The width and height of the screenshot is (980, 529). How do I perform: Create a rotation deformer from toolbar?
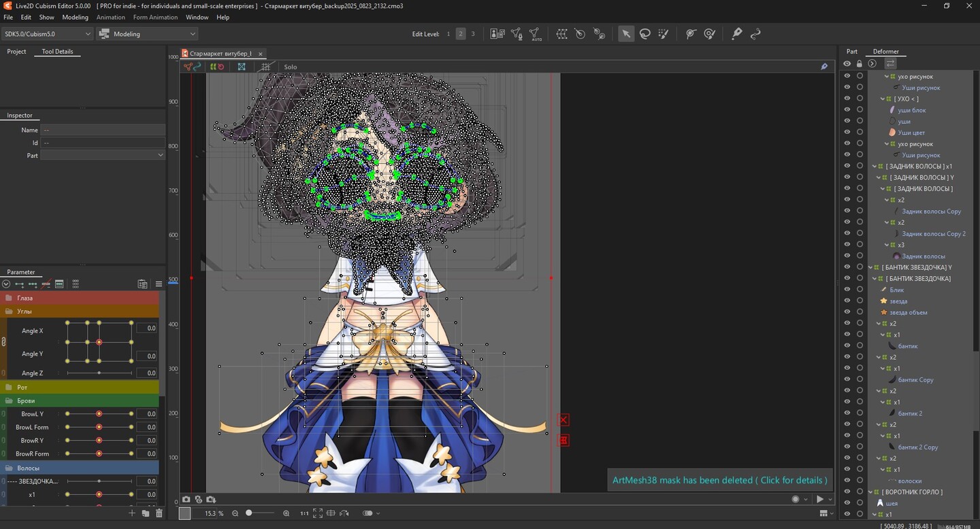[581, 33]
